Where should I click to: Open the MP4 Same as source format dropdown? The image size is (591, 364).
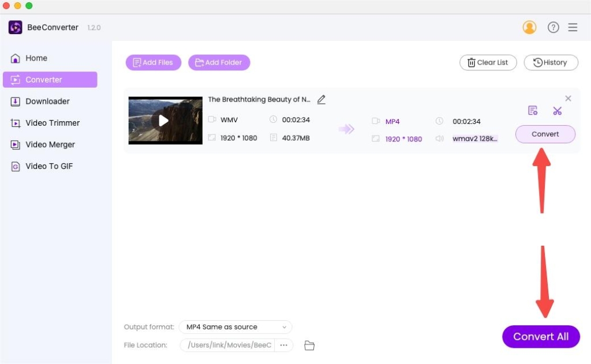(235, 327)
